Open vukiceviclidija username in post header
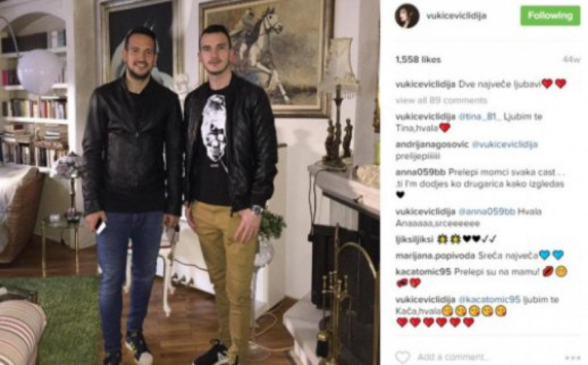 [457, 16]
